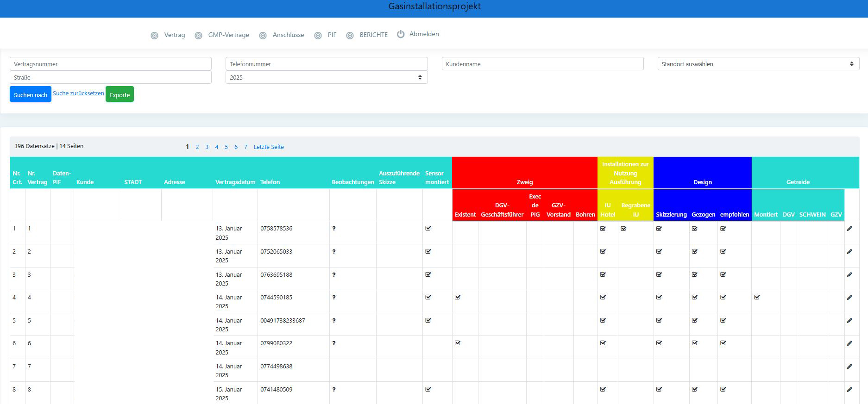Open edit pencil for row 7
Viewport: 868px width, 404px height.
point(849,367)
